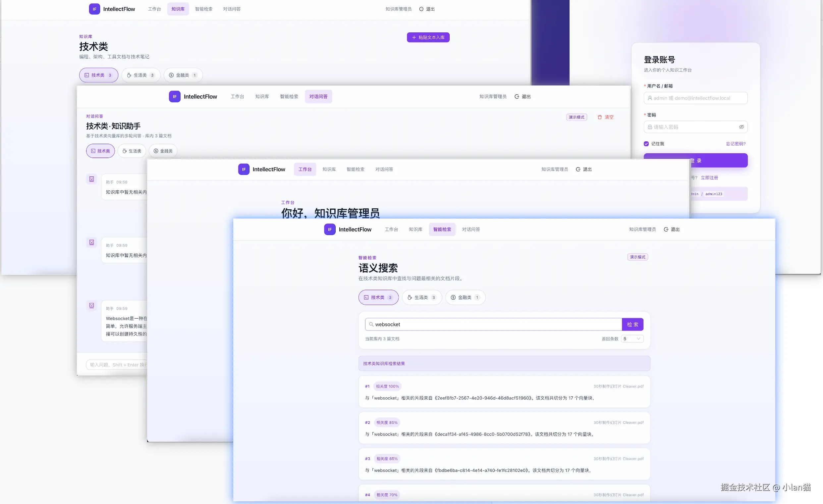Click the IF logo in the semantic search window

[330, 229]
